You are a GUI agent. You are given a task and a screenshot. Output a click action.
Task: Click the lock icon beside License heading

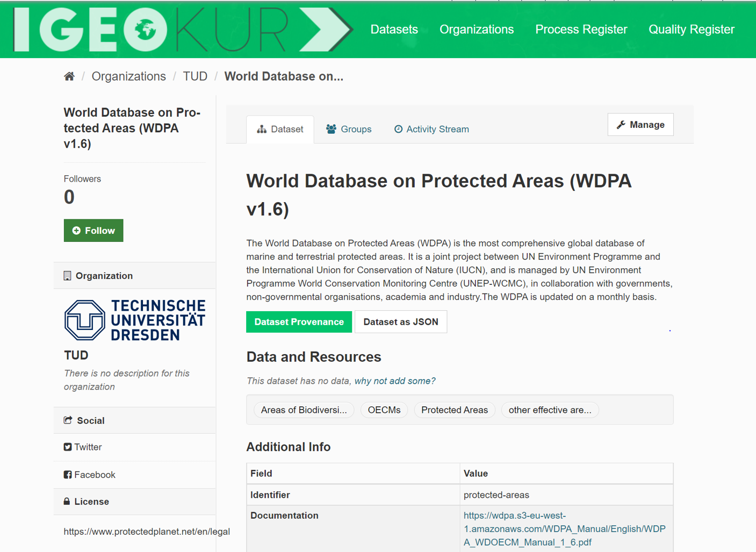coord(67,501)
